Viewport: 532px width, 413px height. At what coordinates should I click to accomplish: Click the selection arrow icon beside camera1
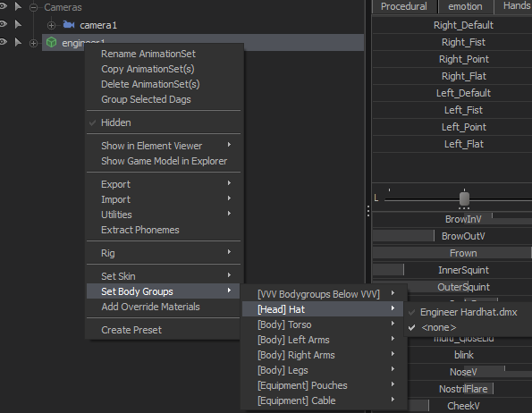[x=18, y=24]
